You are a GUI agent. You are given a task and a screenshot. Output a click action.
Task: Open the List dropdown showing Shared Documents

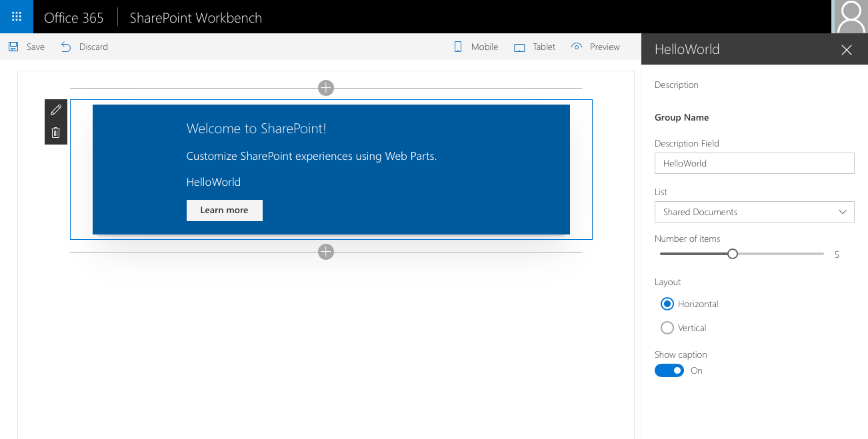(755, 212)
